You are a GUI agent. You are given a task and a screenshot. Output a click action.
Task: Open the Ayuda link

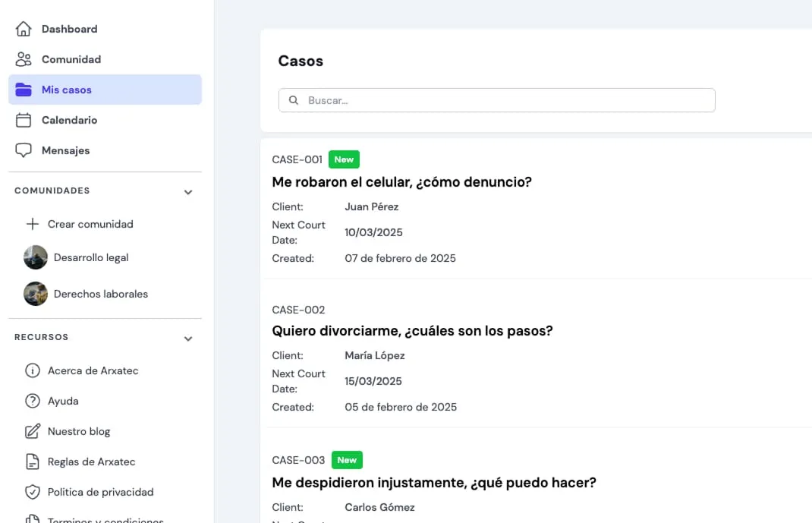point(63,401)
